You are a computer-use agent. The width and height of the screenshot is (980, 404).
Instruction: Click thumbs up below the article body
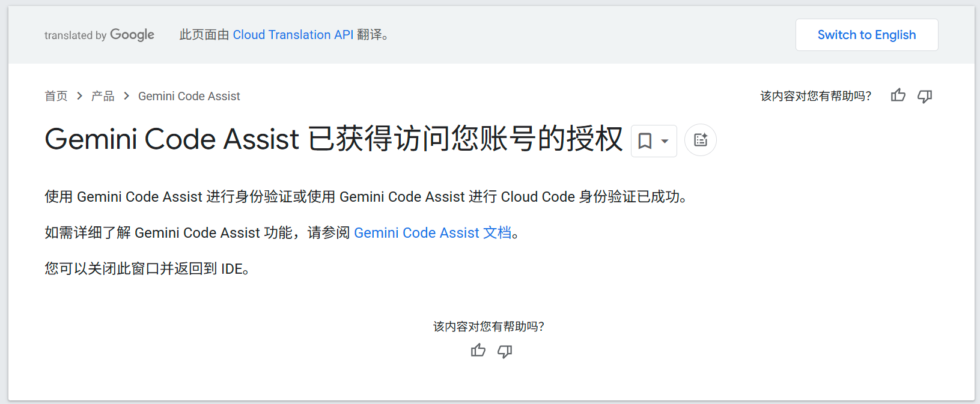pos(478,351)
